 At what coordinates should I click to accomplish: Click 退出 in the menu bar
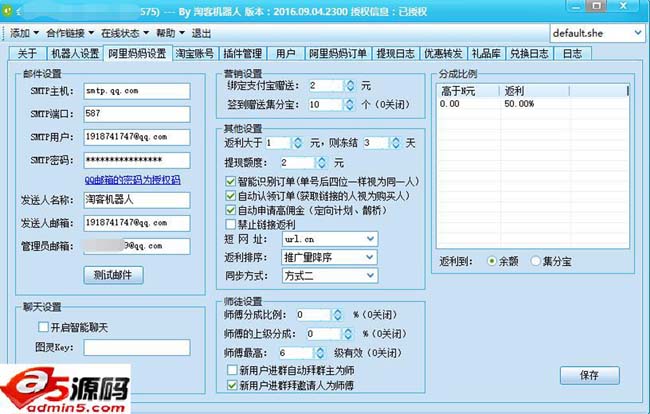[x=201, y=33]
